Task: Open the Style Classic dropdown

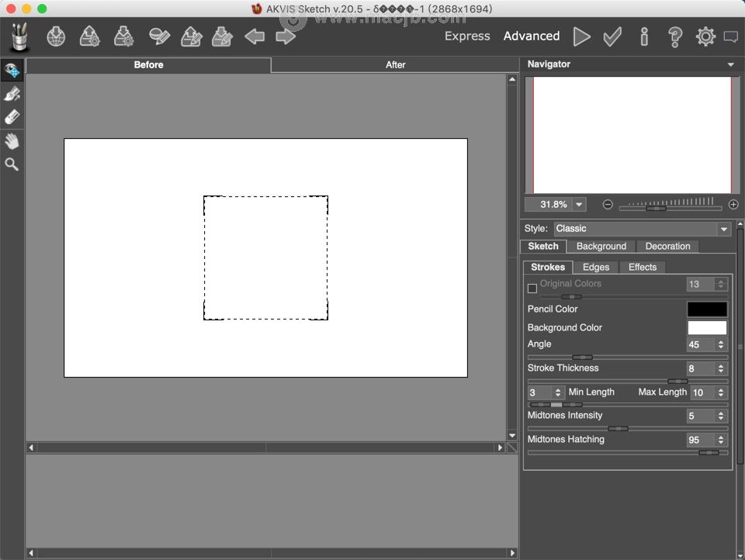Action: pos(642,229)
